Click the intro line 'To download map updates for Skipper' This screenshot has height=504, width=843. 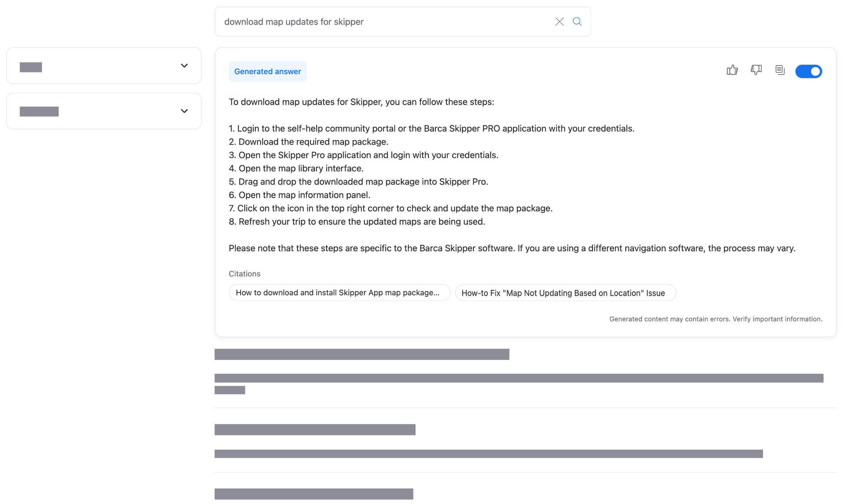point(361,102)
